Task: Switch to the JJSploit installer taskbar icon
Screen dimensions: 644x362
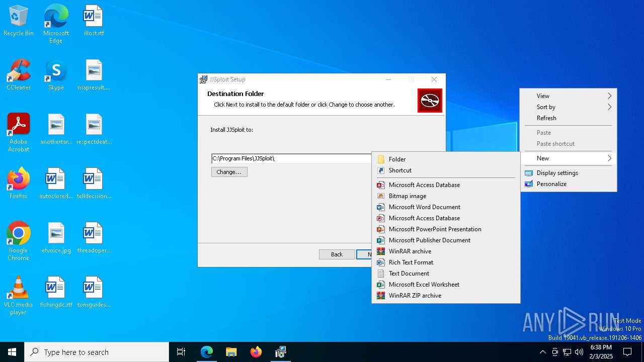Action: click(x=281, y=352)
